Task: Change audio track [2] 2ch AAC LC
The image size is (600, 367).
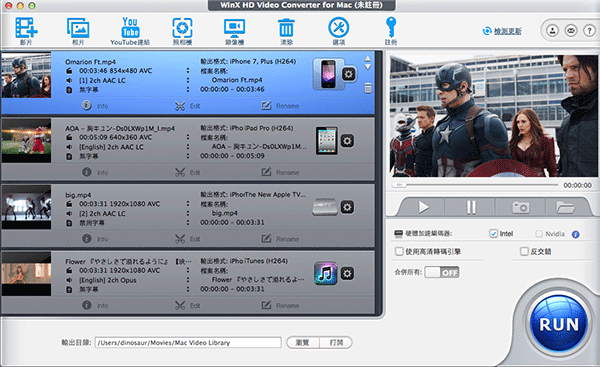Action: coord(188,214)
